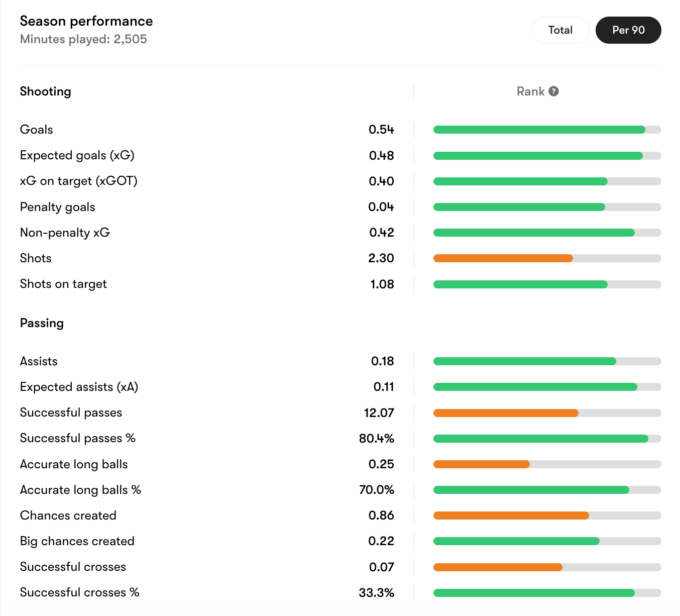Click the Accurate long balls rank bar
Screen dimensions: 680x616
tap(546, 464)
